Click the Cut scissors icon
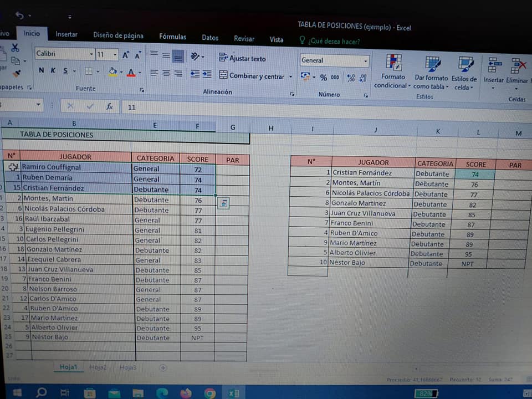This screenshot has width=532, height=399. (15, 48)
